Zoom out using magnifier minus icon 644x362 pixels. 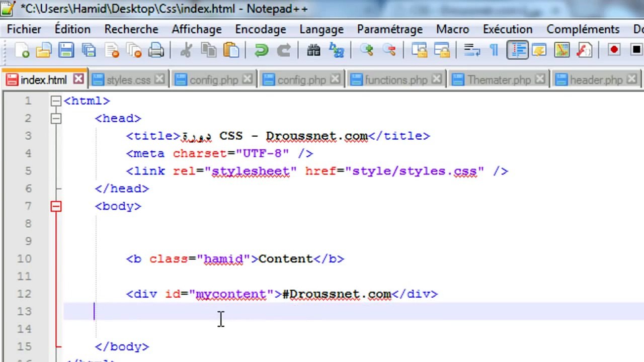coord(389,50)
